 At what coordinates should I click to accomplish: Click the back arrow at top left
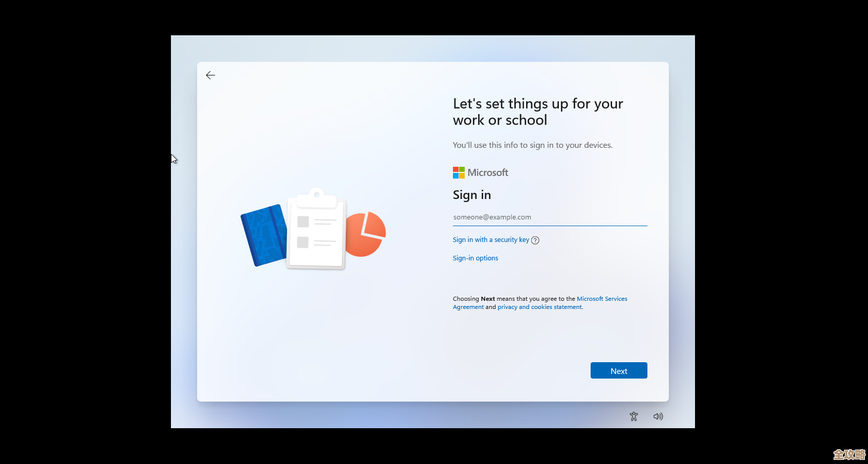210,75
